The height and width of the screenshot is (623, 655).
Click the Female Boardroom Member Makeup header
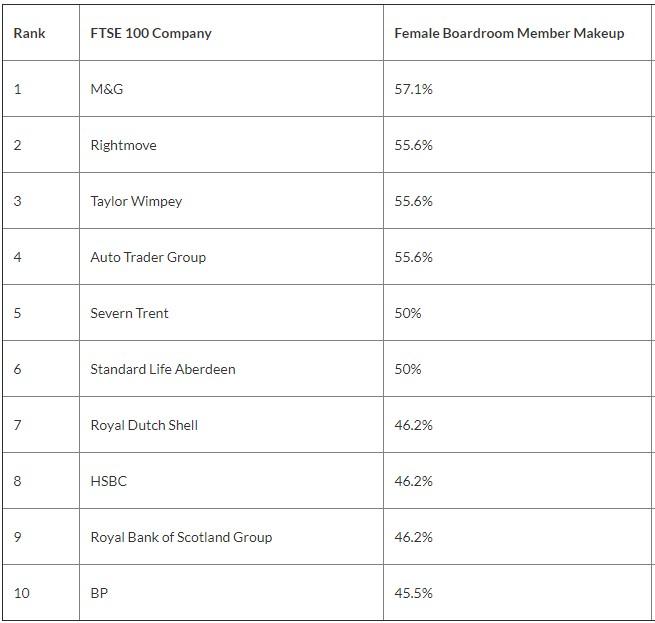[x=509, y=33]
